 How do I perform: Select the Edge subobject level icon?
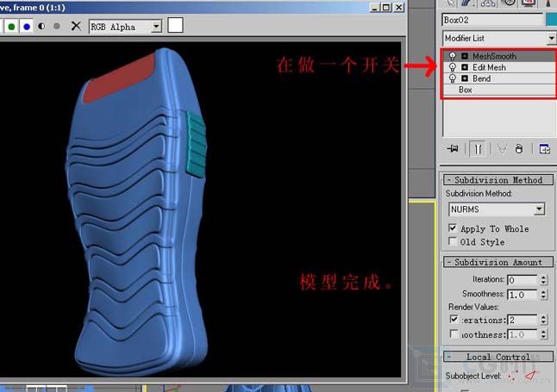pyautogui.click(x=530, y=376)
